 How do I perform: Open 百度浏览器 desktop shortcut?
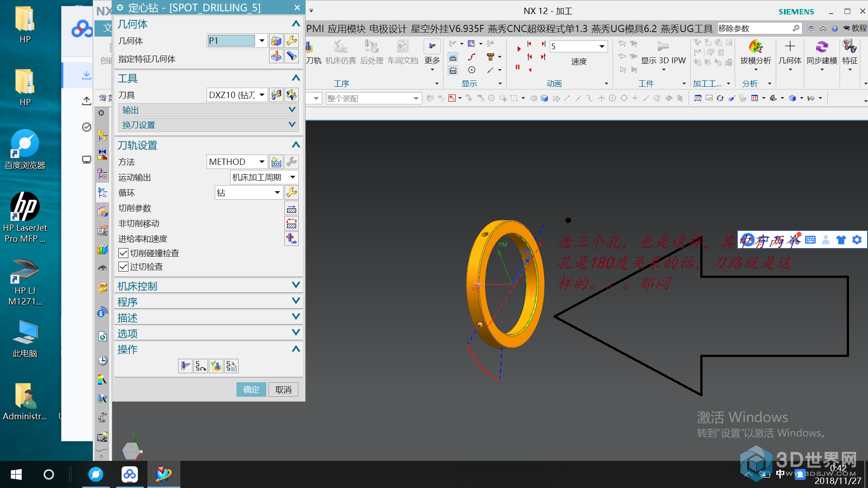click(25, 150)
